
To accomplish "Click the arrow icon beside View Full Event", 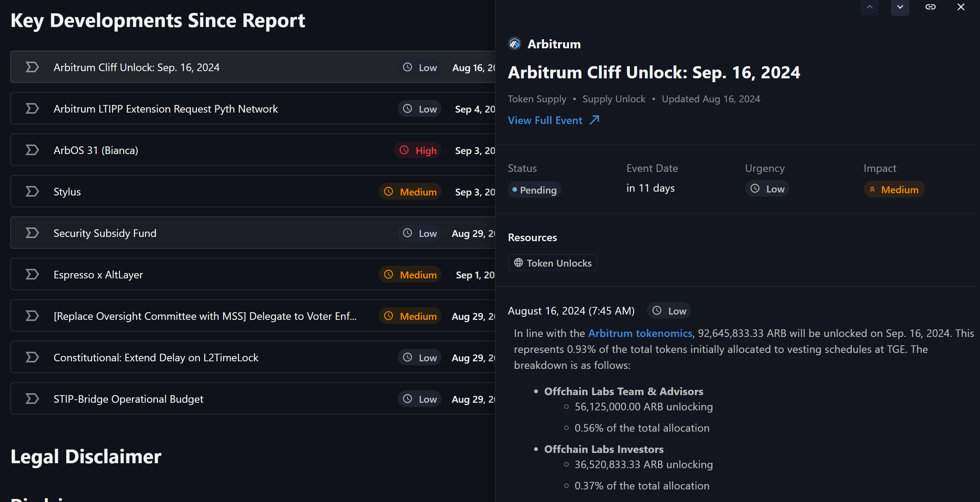I will pyautogui.click(x=594, y=120).
